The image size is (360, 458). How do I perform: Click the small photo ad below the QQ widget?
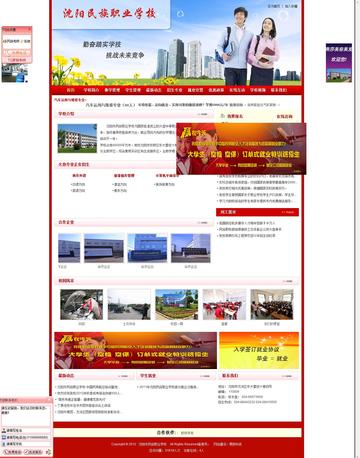click(15, 73)
